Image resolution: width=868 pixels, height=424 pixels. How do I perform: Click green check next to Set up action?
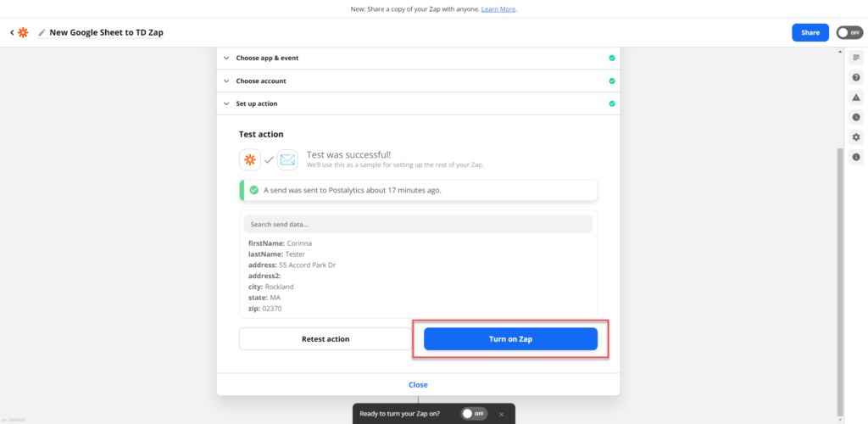[612, 103]
